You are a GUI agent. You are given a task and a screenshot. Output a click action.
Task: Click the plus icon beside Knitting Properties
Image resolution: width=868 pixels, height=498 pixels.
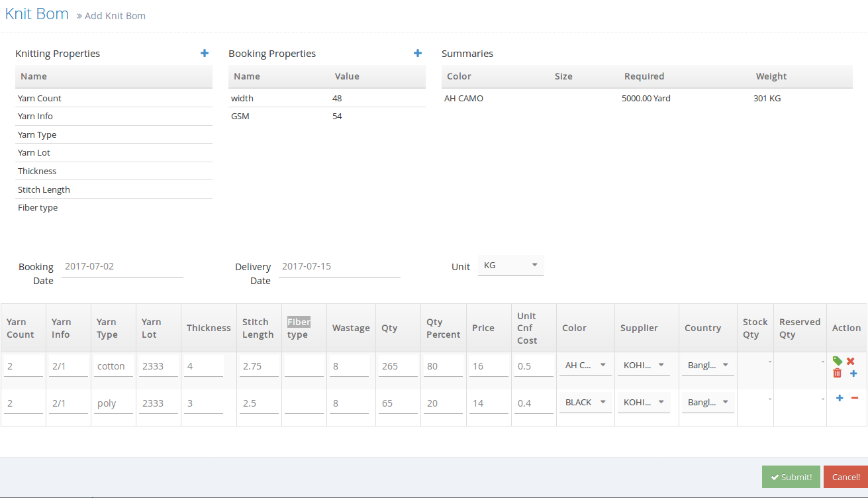[205, 54]
